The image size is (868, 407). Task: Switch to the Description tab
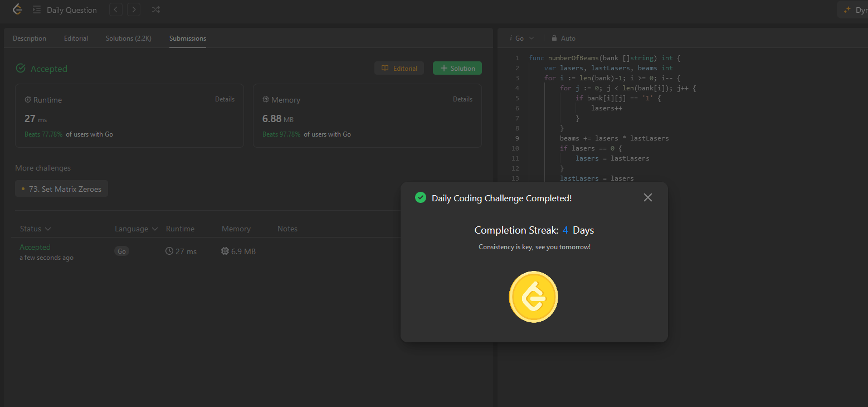(30, 38)
